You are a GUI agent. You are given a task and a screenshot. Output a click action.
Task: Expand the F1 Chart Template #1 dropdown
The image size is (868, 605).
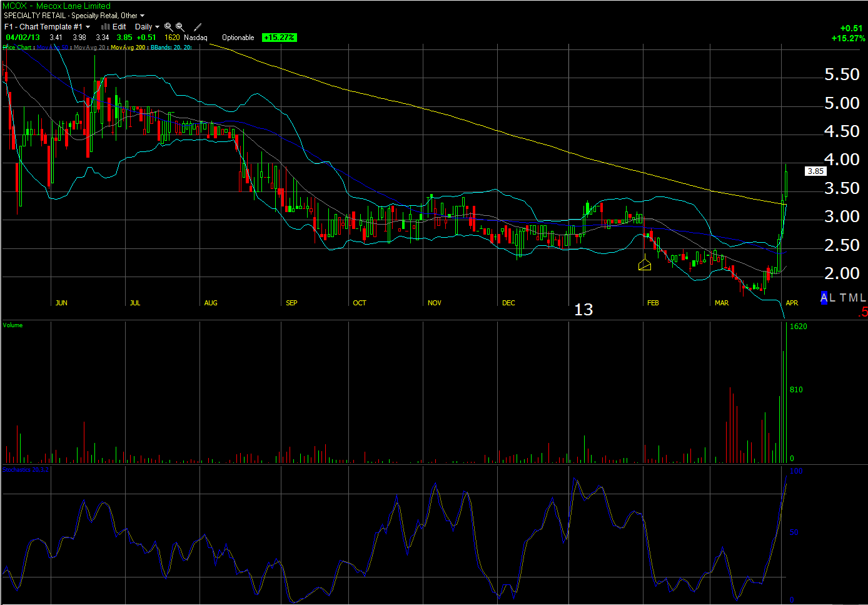click(x=88, y=27)
